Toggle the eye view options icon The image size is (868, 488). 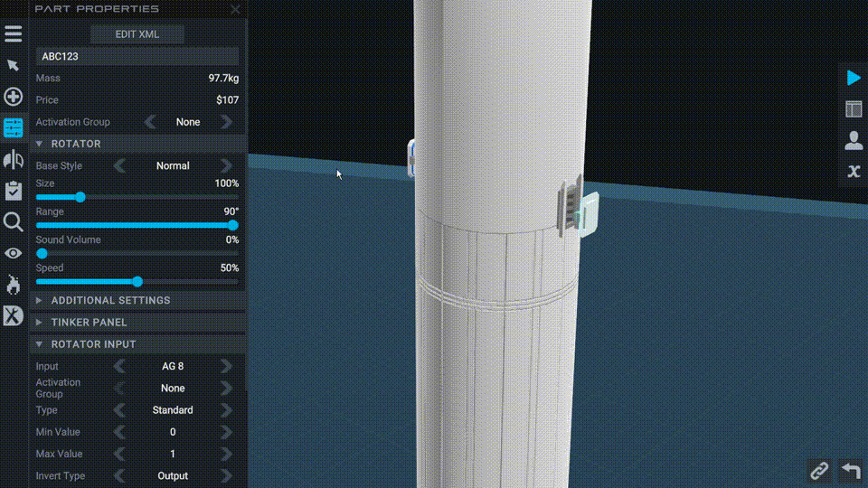[13, 253]
